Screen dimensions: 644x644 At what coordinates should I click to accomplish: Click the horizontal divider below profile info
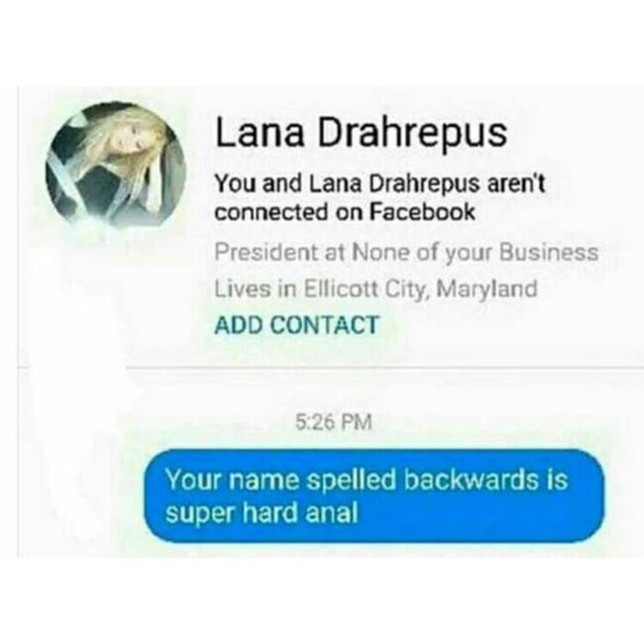(384, 368)
